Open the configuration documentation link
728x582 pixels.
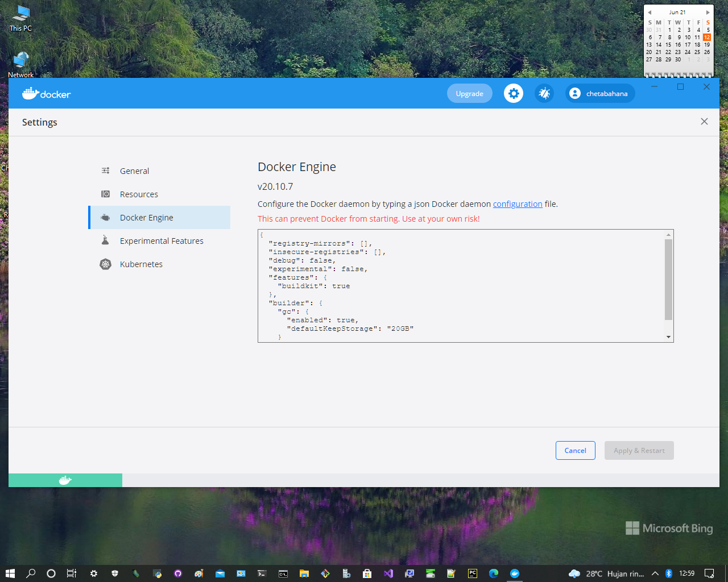518,204
